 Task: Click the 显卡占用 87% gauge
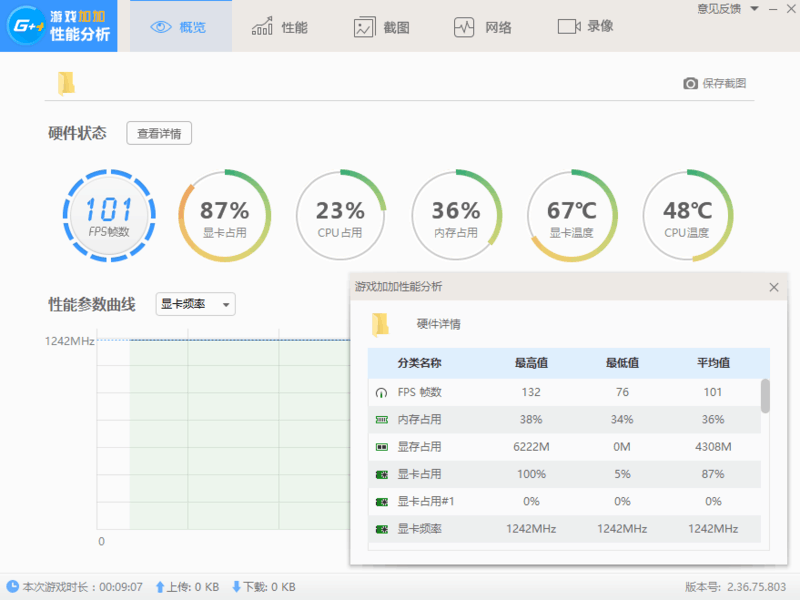[224, 215]
